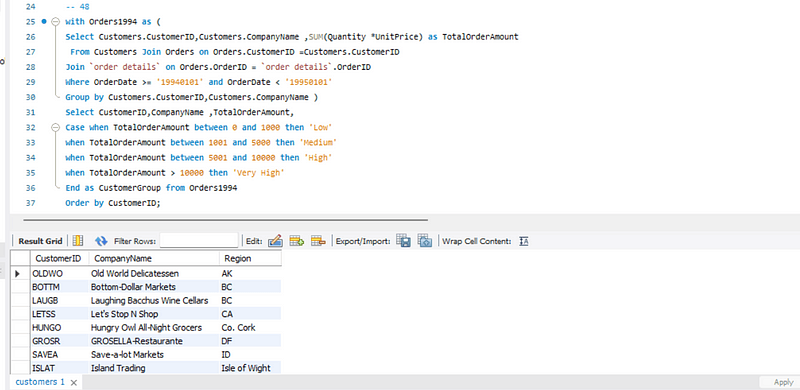The image size is (800, 390).
Task: Sort by the CompanyName column header
Action: tap(155, 258)
